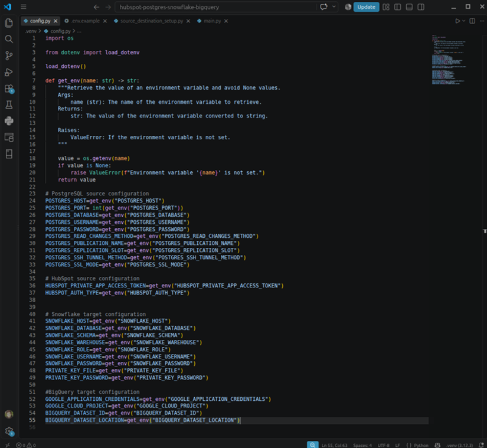This screenshot has height=448, width=487.
Task: Click GOOGLE_CLOUD_PROJECT on line 53
Action: point(77,406)
